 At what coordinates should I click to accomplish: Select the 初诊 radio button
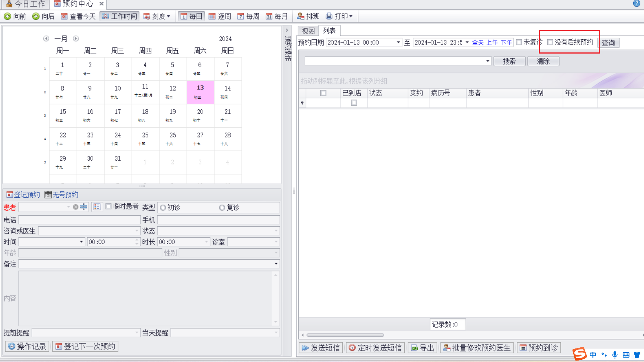tap(163, 208)
